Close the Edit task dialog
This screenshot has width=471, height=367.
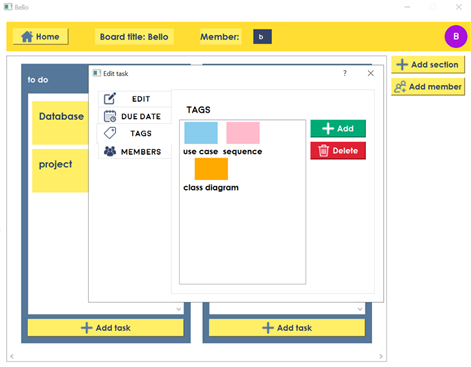[x=371, y=73]
